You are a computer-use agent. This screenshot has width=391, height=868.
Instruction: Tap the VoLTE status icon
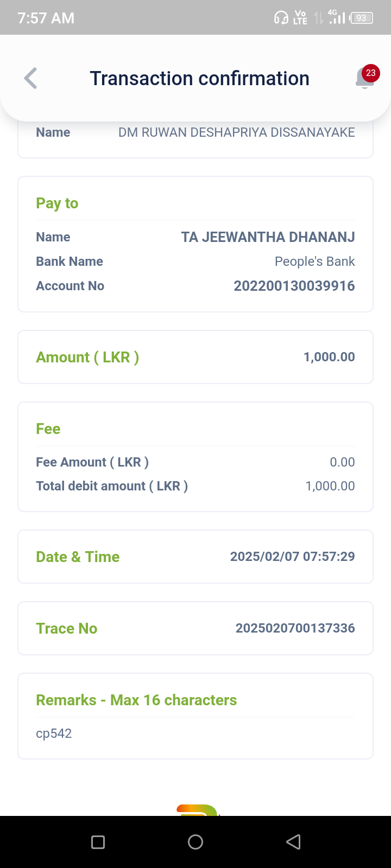[x=300, y=18]
